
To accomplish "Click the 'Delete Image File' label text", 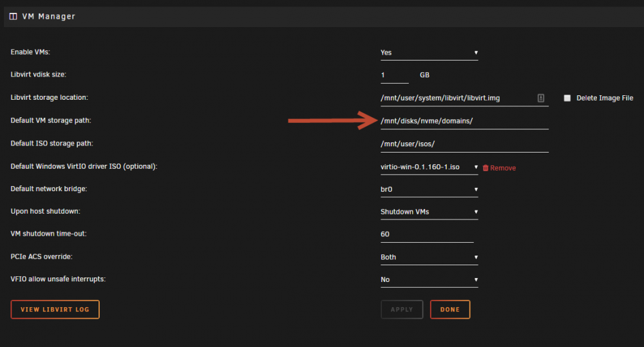I will [x=605, y=98].
